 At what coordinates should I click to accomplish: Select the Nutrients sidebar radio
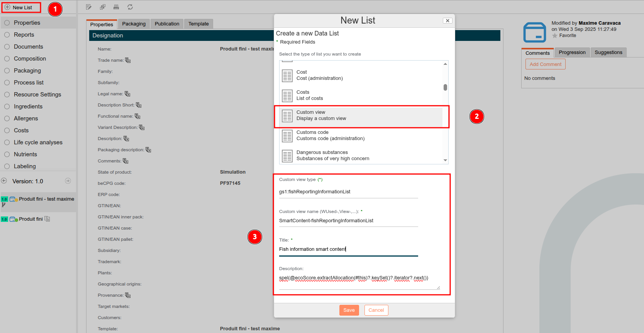[x=7, y=154]
